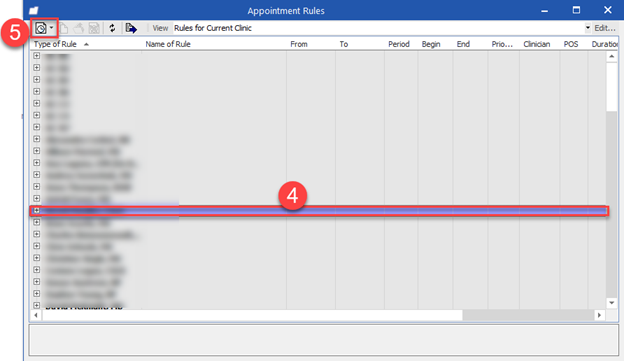Open the View dropdown arrow
The image size is (624, 361).
(x=587, y=28)
